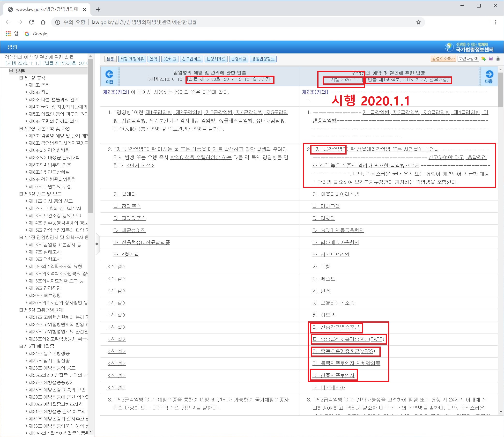Reload the page in the browser
504x437 pixels.
(x=31, y=22)
